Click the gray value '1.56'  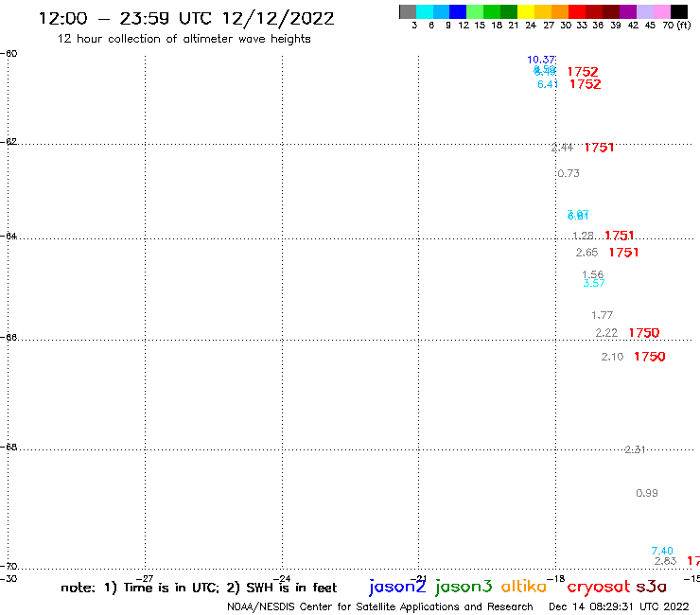pos(593,274)
